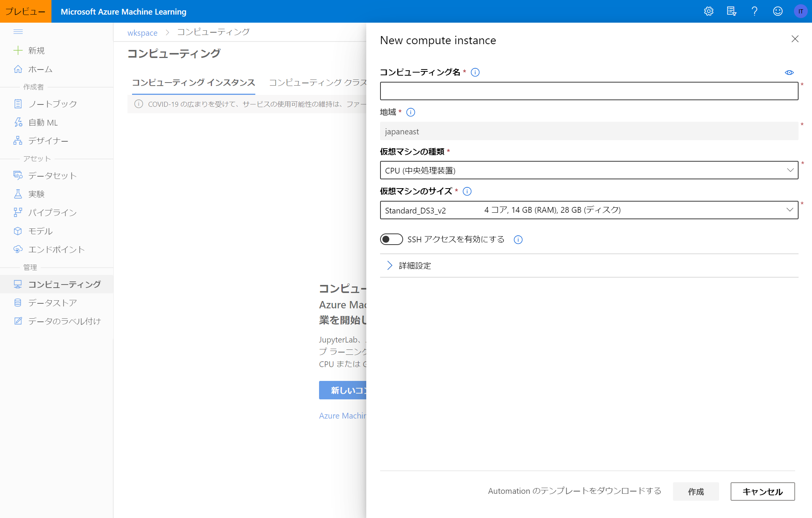
Task: Open the デザイナー tool
Action: click(x=49, y=141)
